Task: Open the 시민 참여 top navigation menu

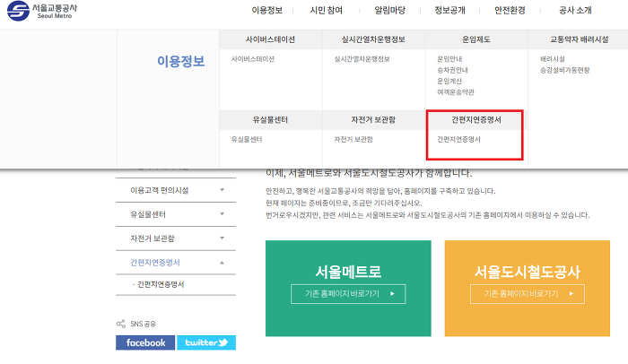Action: coord(327,11)
